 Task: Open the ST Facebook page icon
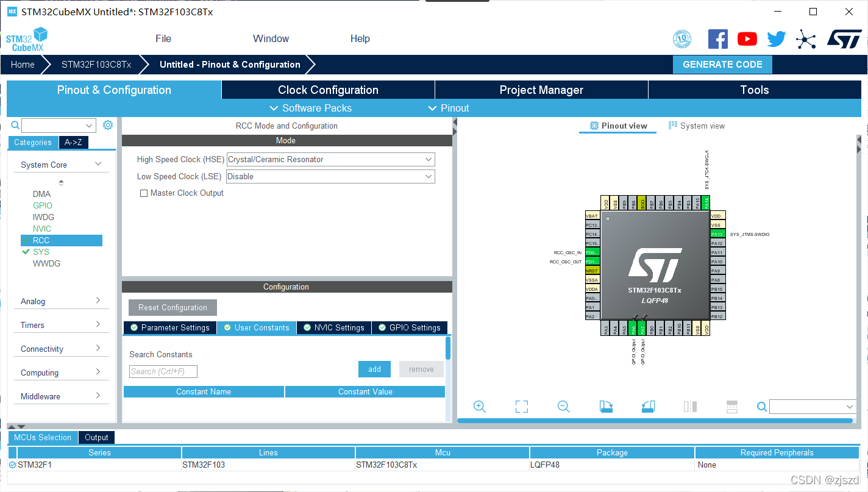(x=718, y=39)
